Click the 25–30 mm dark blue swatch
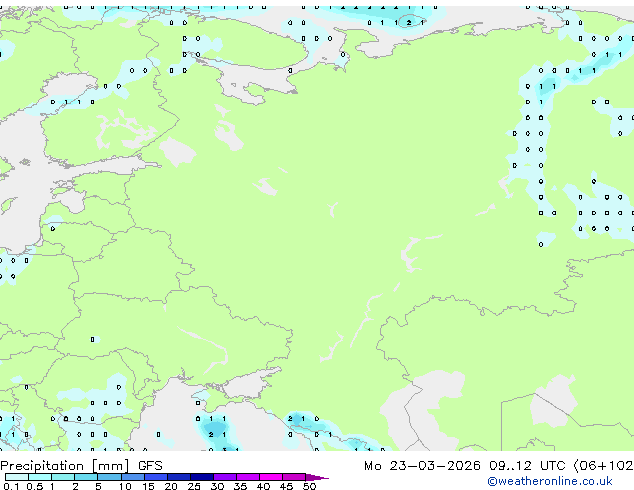634x490 pixels. tap(202, 477)
